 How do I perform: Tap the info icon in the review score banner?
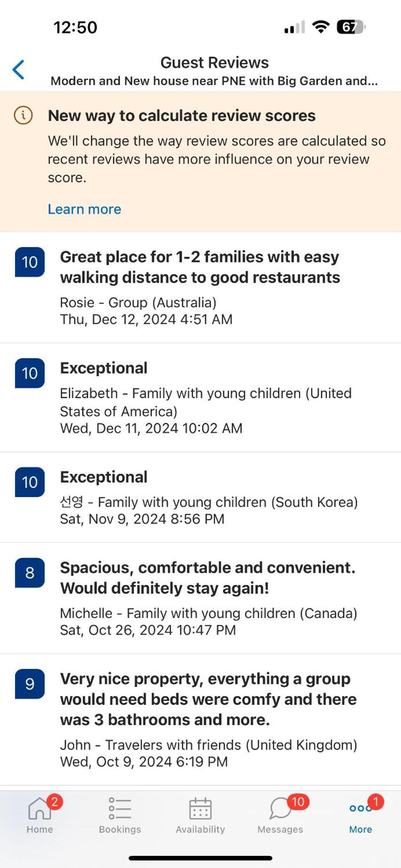(x=23, y=115)
